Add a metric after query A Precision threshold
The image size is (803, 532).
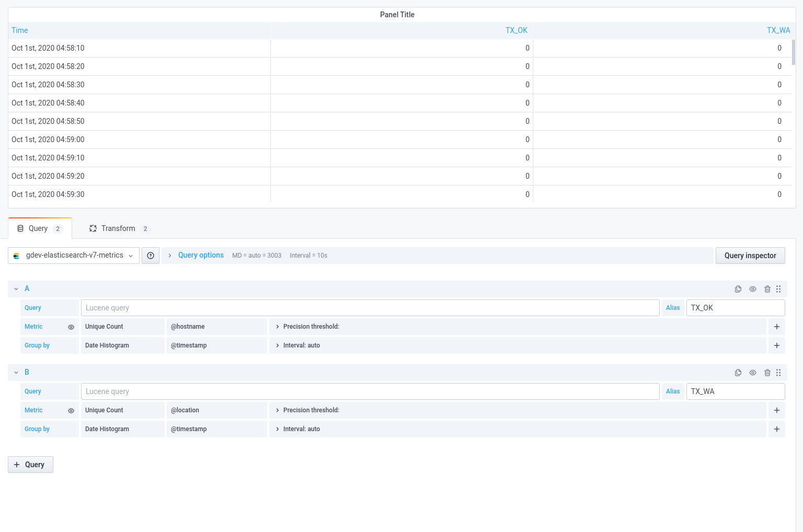coord(777,327)
